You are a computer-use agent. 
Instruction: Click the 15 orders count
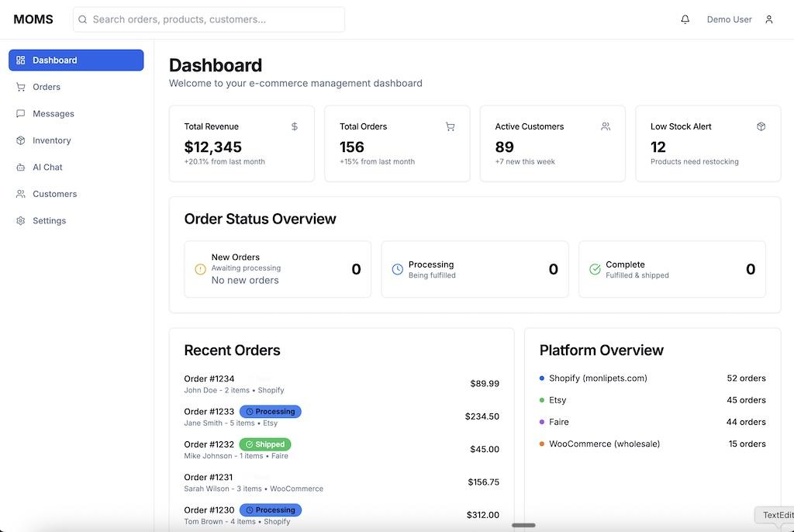coord(747,444)
